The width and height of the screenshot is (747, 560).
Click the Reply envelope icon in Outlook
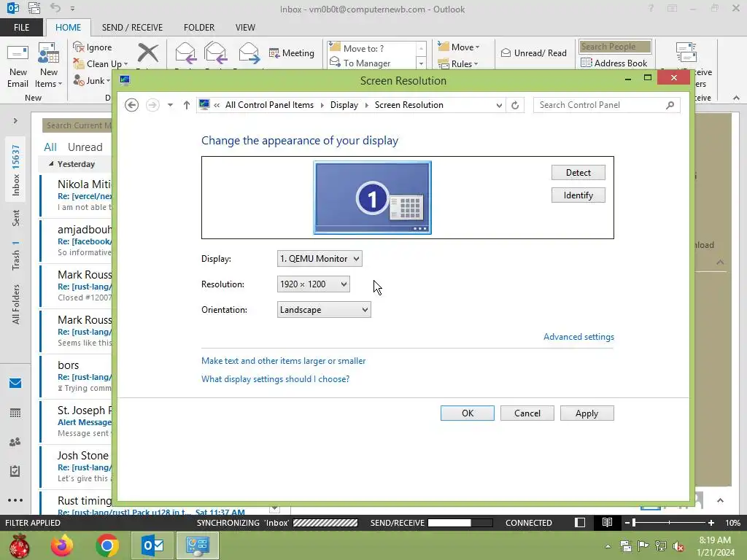(185, 52)
